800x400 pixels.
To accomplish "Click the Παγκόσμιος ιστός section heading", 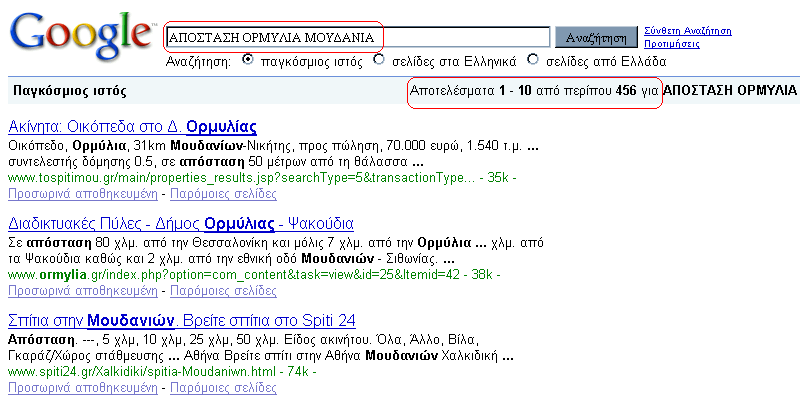I will coord(70,91).
